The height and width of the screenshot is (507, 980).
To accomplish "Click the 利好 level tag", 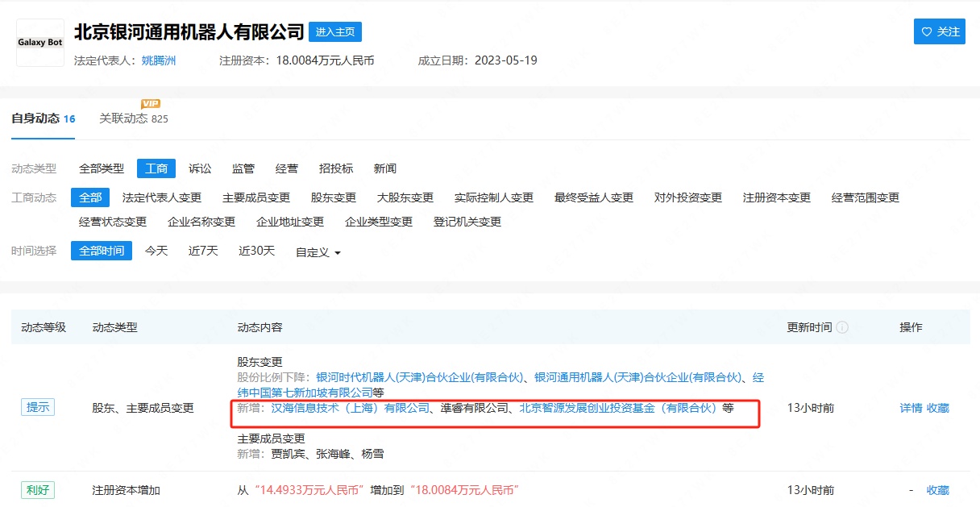I will click(38, 490).
